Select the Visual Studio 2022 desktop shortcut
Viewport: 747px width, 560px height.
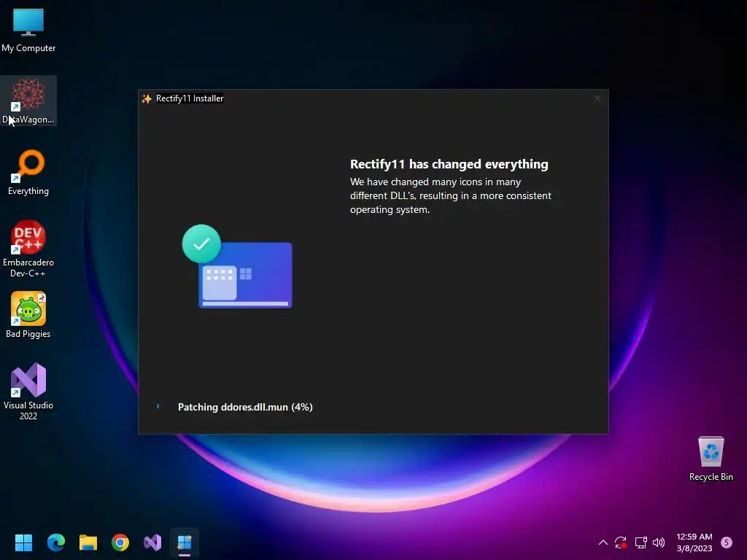point(28,392)
